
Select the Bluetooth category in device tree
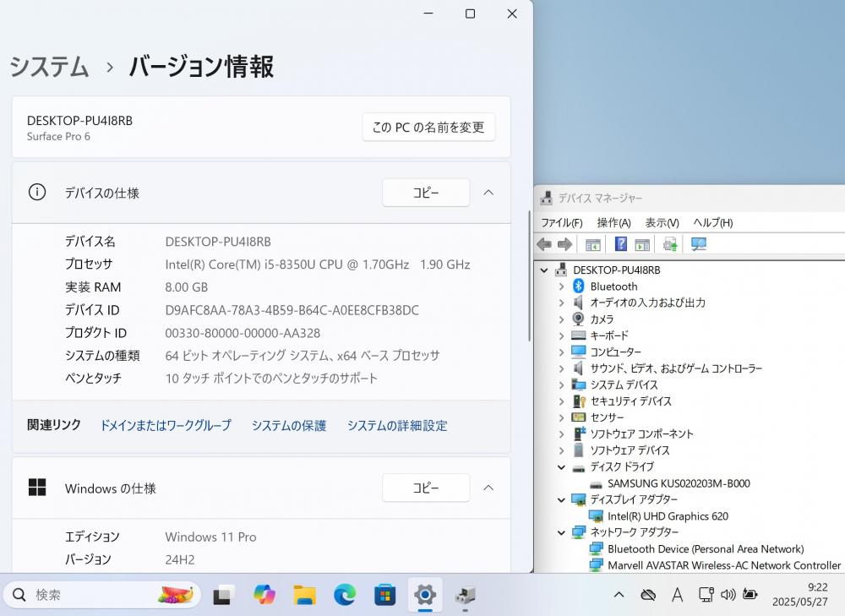[613, 286]
